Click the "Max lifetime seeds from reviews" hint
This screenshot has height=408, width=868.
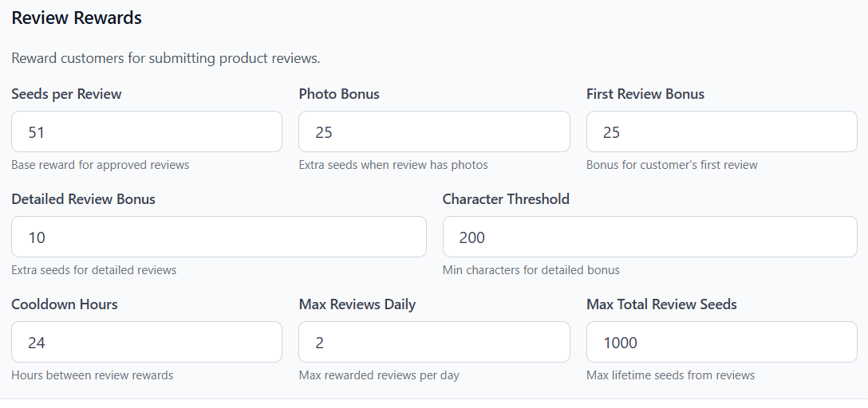(670, 375)
